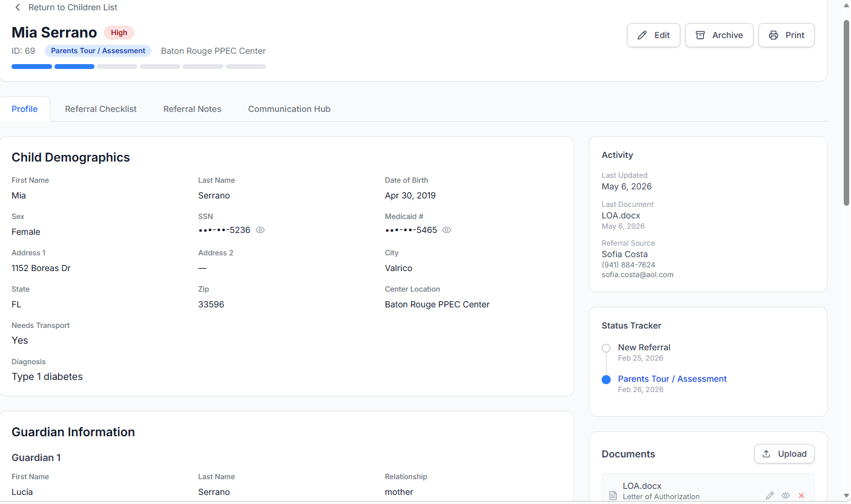Click the Return to Children List link

[73, 7]
